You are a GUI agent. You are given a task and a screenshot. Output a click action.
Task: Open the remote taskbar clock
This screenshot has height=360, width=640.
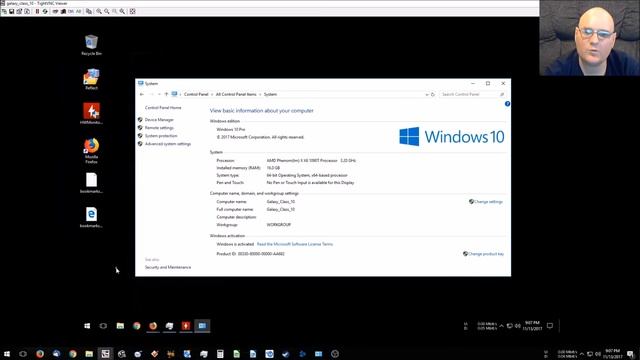point(532,326)
